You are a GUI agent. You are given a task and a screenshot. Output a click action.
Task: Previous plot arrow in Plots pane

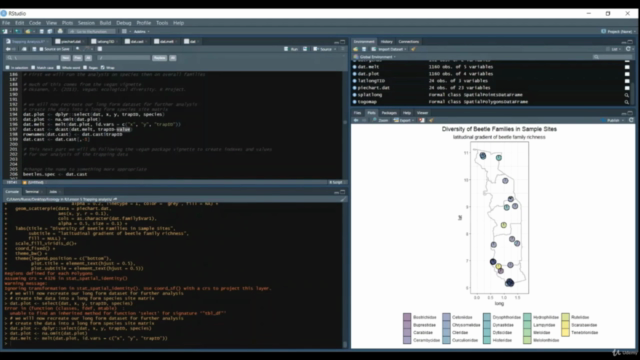pyautogui.click(x=356, y=120)
